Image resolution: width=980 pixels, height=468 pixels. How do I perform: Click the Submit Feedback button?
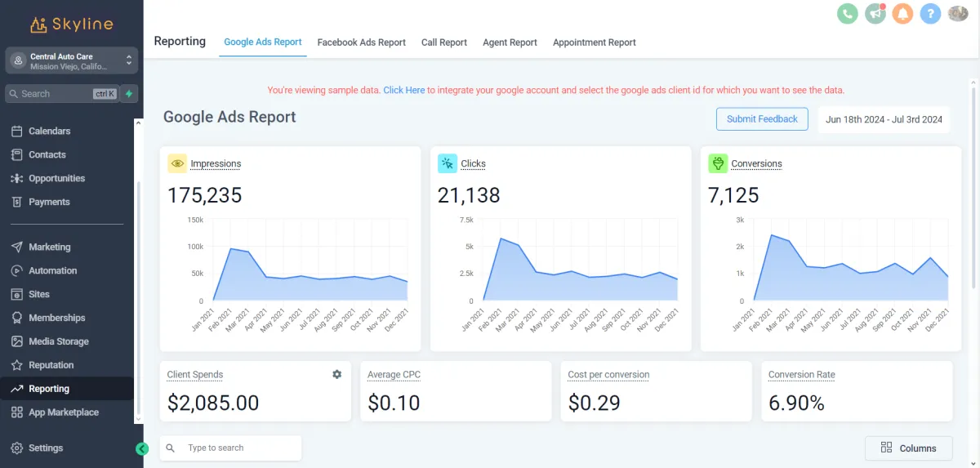click(x=762, y=119)
